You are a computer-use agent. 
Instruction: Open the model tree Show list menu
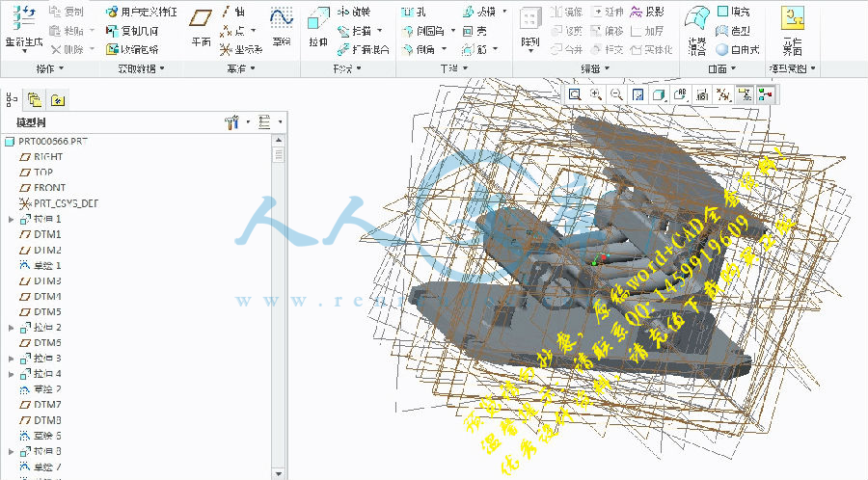point(269,122)
